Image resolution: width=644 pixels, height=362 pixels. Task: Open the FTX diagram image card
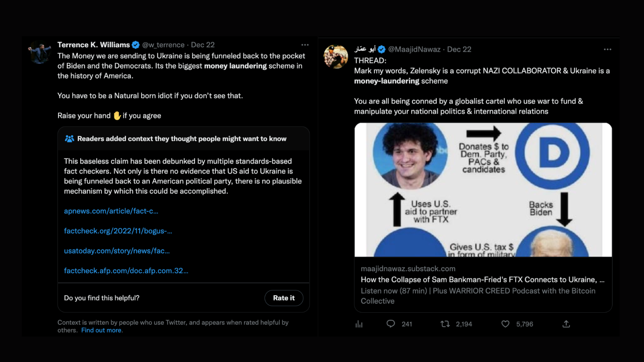483,190
